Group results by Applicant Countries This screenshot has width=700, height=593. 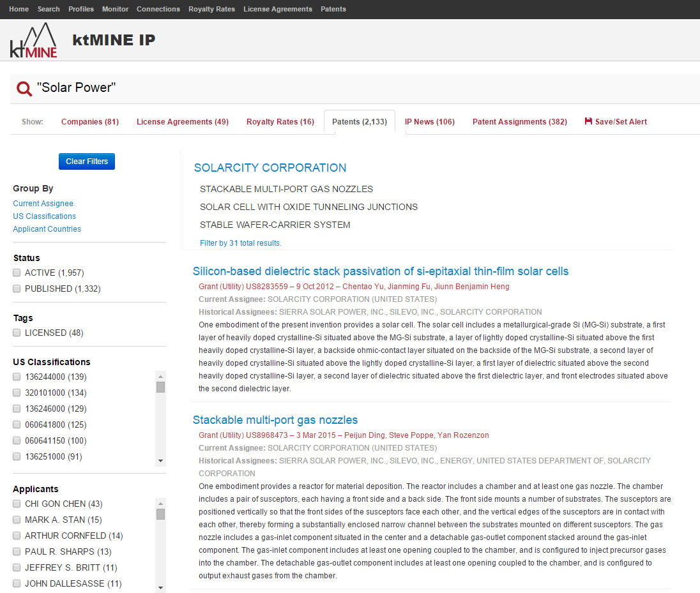pos(47,229)
